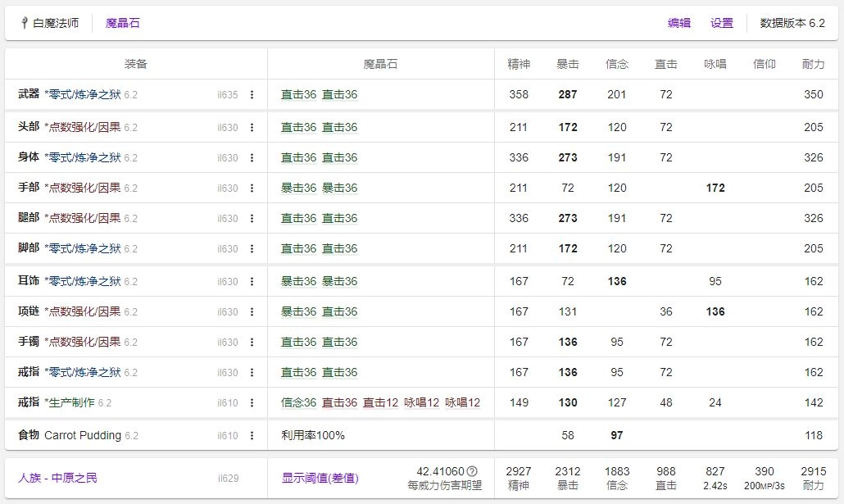This screenshot has height=504, width=844.
Task: Toggle 显示阈值(差值) display
Action: click(x=320, y=478)
